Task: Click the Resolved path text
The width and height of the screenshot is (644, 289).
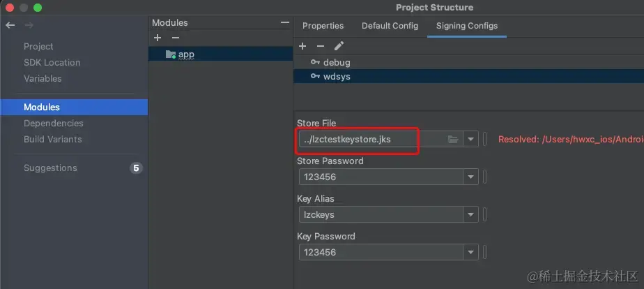Action: [x=571, y=140]
